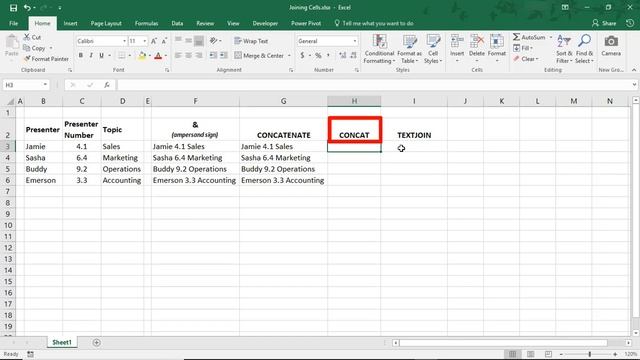Center cell text horizontally
Screen dimensions: 640x360
[189, 56]
